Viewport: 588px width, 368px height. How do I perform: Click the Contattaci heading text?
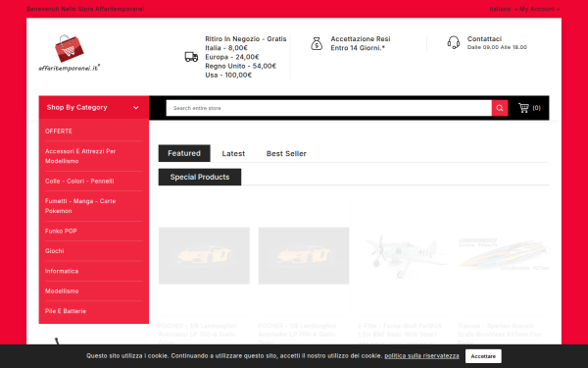point(484,38)
